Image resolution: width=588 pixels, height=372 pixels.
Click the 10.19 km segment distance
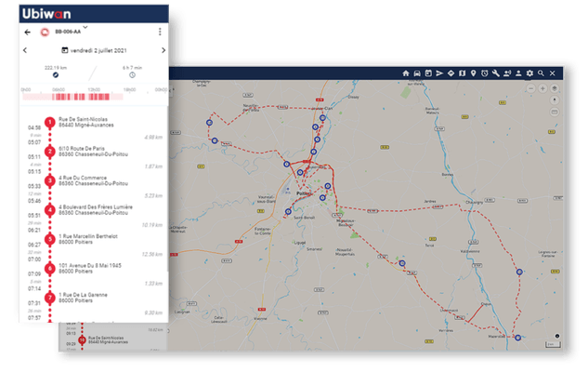(151, 225)
